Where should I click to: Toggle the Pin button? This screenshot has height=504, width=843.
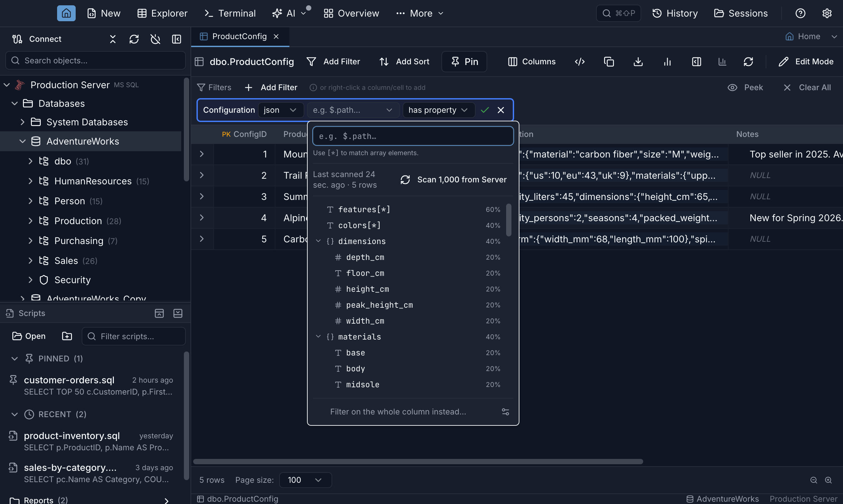(x=464, y=61)
